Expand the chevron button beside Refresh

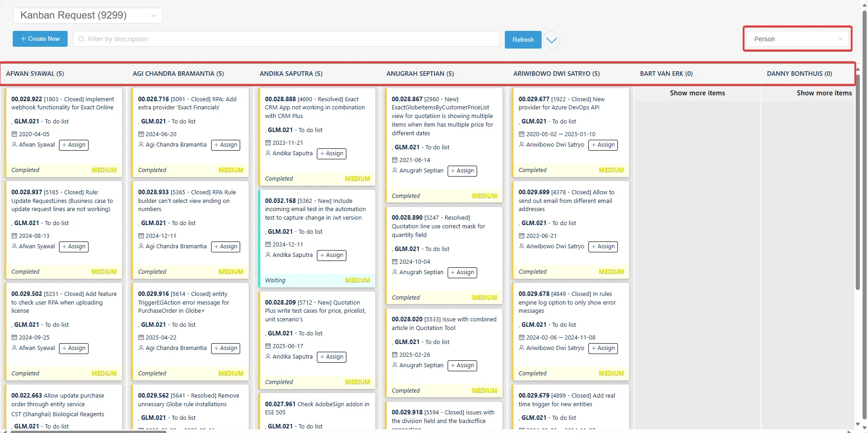[551, 39]
